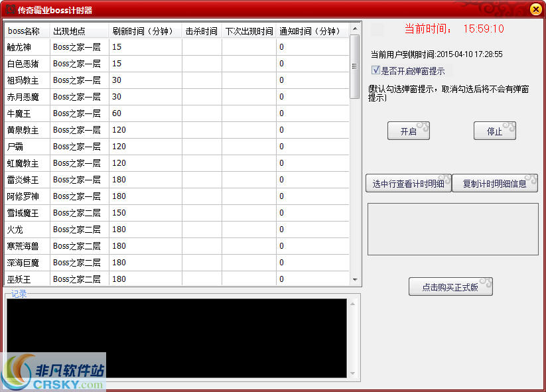Screen dimensions: 546x392
Task: Select the 牛魔王 boss row
Action: pos(177,113)
